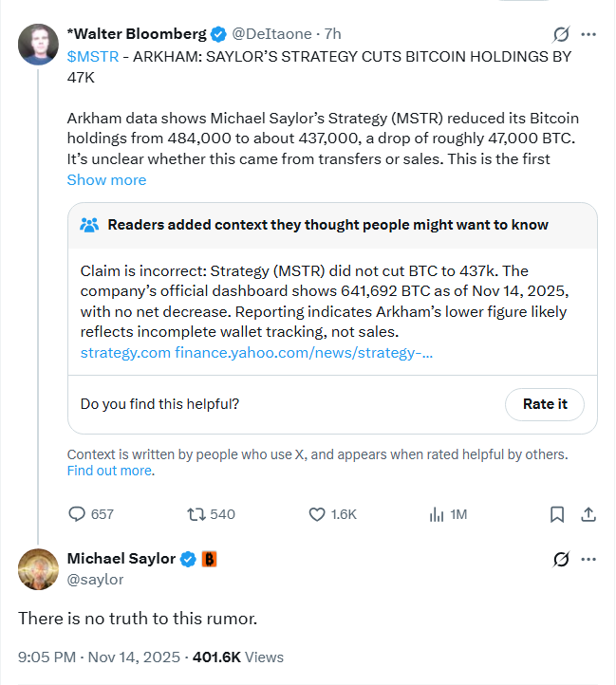Repost Walter Bloomberg's tweet with 540 reposts
Screen dimensions: 616x685
tap(197, 513)
